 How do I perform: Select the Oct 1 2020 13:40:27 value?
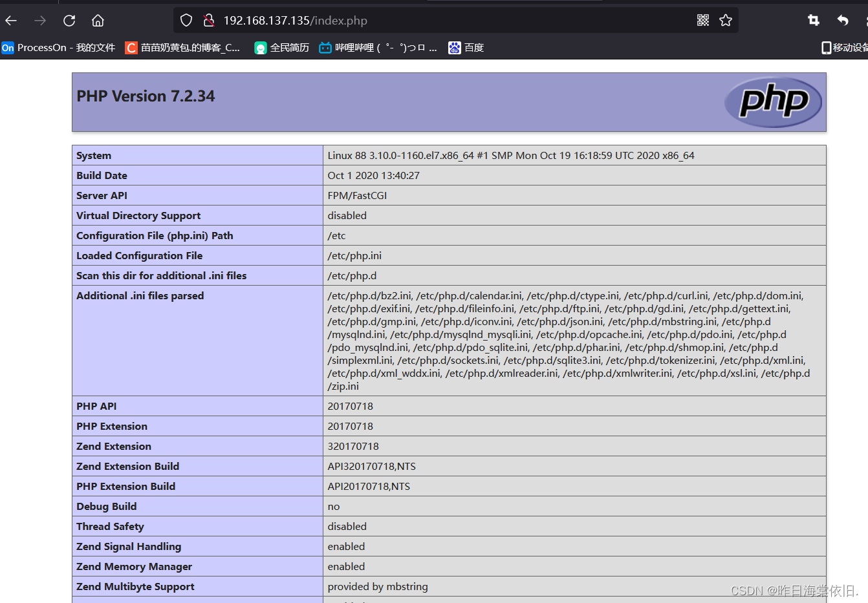click(374, 176)
